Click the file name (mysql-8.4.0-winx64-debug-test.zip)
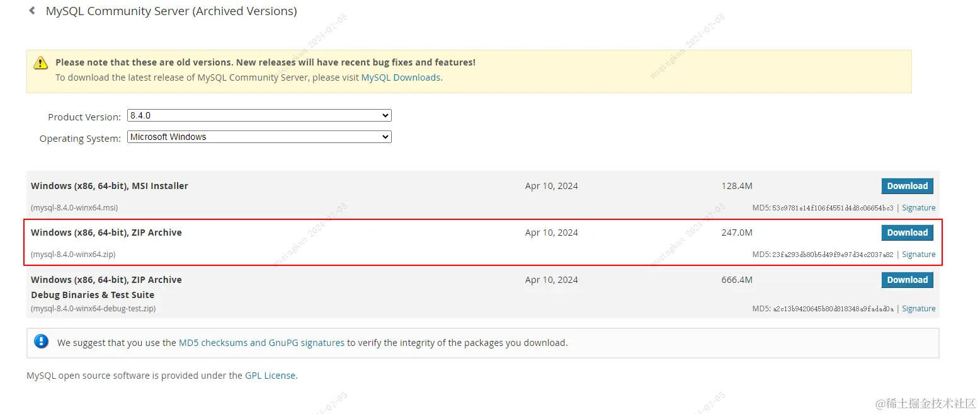Screen dimensions: 980x414 click(x=93, y=309)
